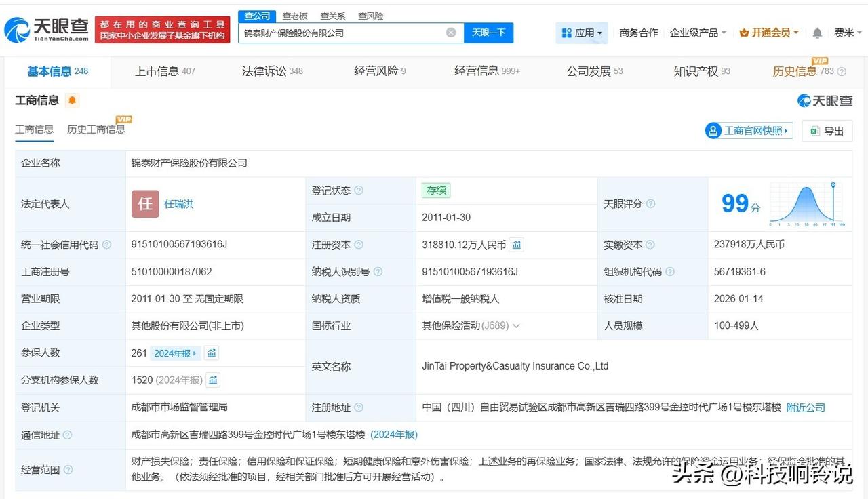The image size is (868, 499).
Task: Open the 法律诉讼 tab
Action: point(273,71)
